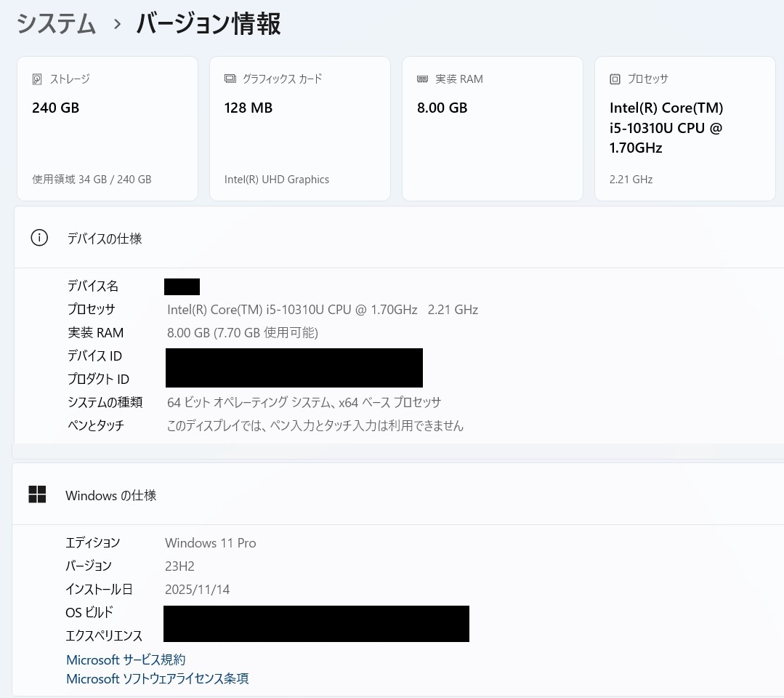Click the Windows 11 Pro edition value
The image size is (784, 698).
pos(211,543)
